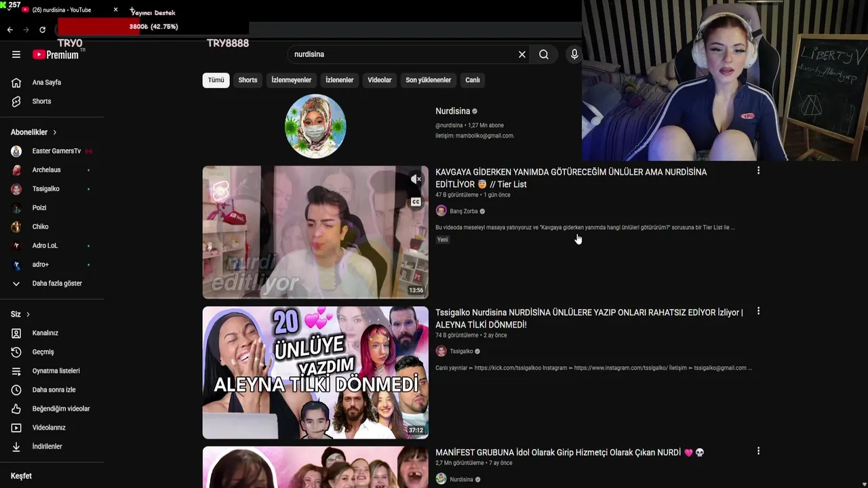This screenshot has width=868, height=488.
Task: Select the Son yüklenenler filter chip
Action: pyautogui.click(x=429, y=80)
